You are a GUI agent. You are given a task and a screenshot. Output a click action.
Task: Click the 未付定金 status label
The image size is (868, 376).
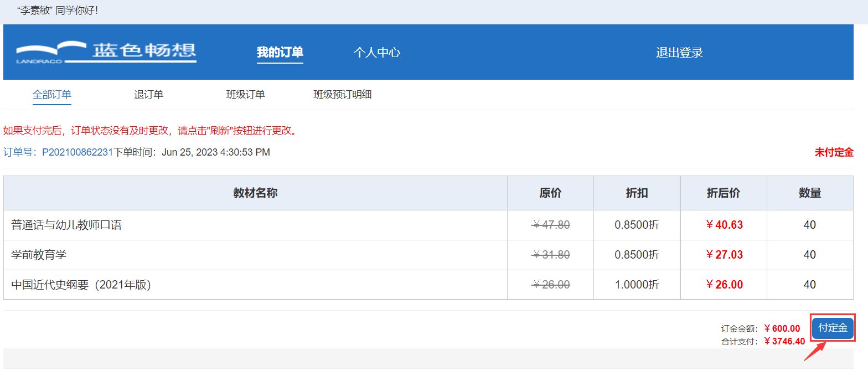point(834,152)
